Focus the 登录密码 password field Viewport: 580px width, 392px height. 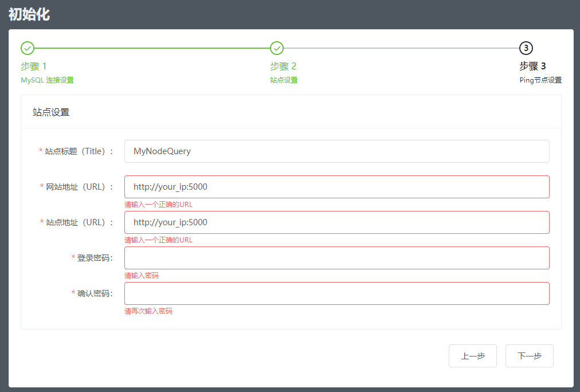[336, 258]
